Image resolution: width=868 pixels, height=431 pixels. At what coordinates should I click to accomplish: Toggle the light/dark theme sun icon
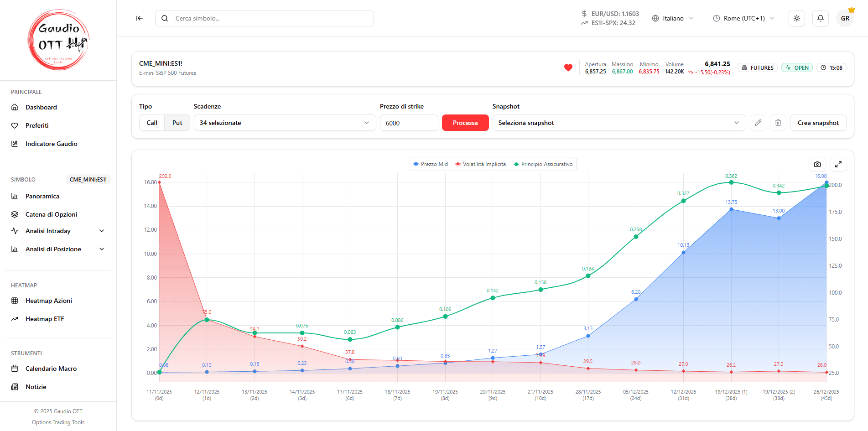point(796,18)
